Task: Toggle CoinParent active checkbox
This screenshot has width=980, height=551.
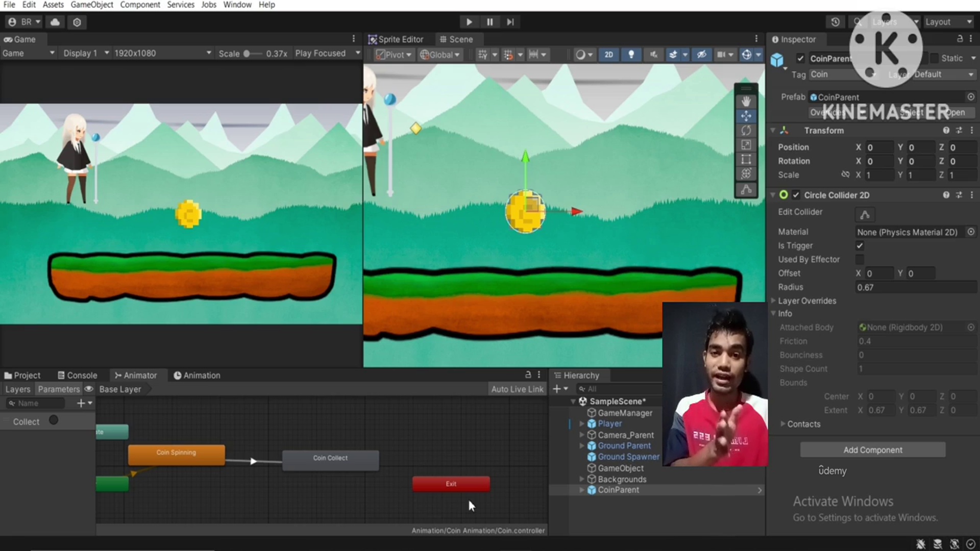Action: tap(800, 58)
